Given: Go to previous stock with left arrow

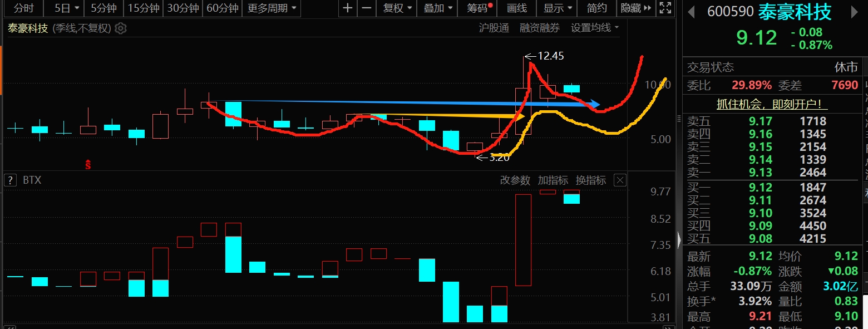Looking at the screenshot, I should click(692, 12).
